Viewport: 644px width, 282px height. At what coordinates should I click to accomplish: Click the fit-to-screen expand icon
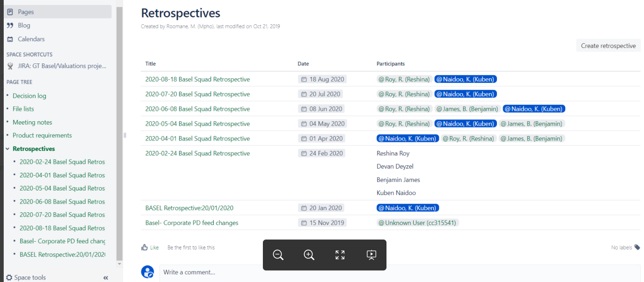340,255
